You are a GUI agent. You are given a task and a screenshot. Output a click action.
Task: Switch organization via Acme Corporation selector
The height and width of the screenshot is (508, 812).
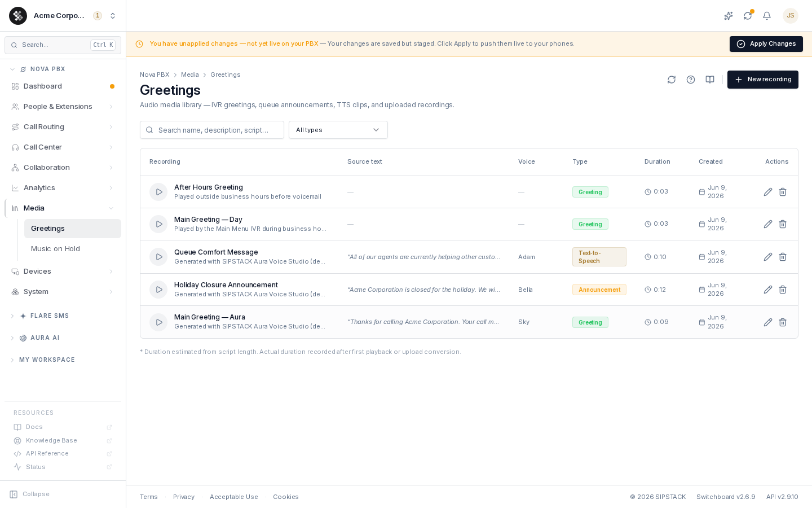pyautogui.click(x=63, y=16)
